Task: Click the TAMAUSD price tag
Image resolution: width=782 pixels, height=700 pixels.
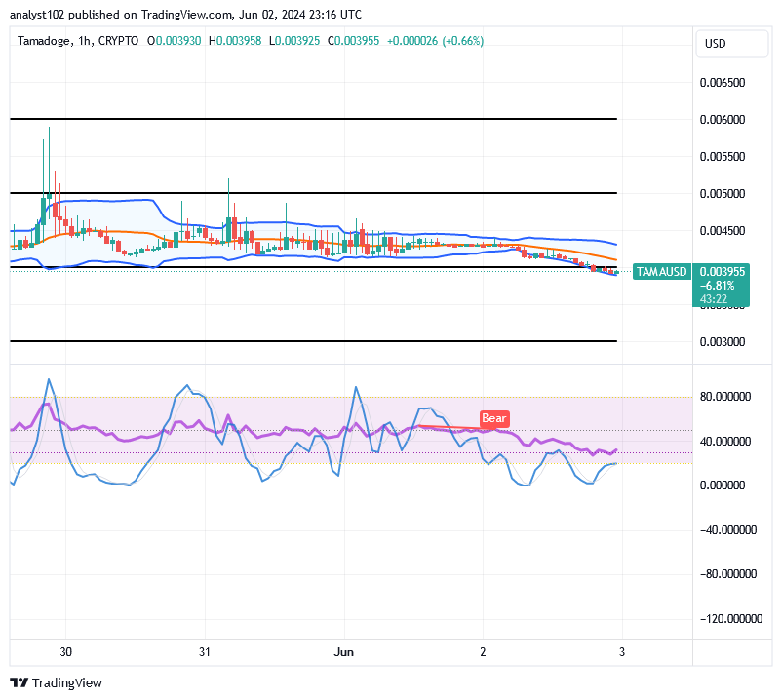Action: click(661, 272)
